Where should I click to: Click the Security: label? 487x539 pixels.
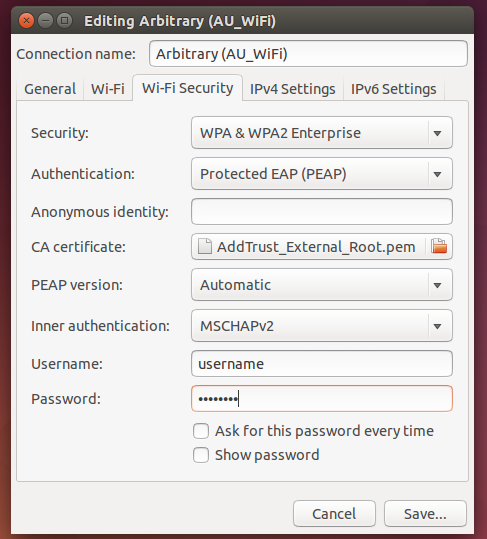point(60,133)
